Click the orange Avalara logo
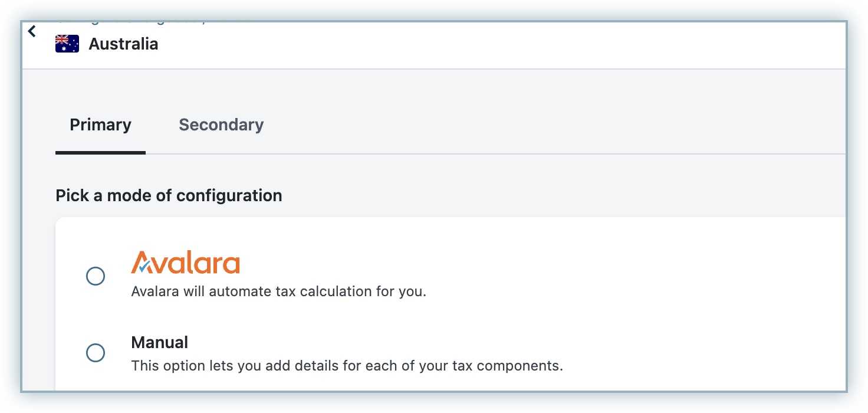 185,263
